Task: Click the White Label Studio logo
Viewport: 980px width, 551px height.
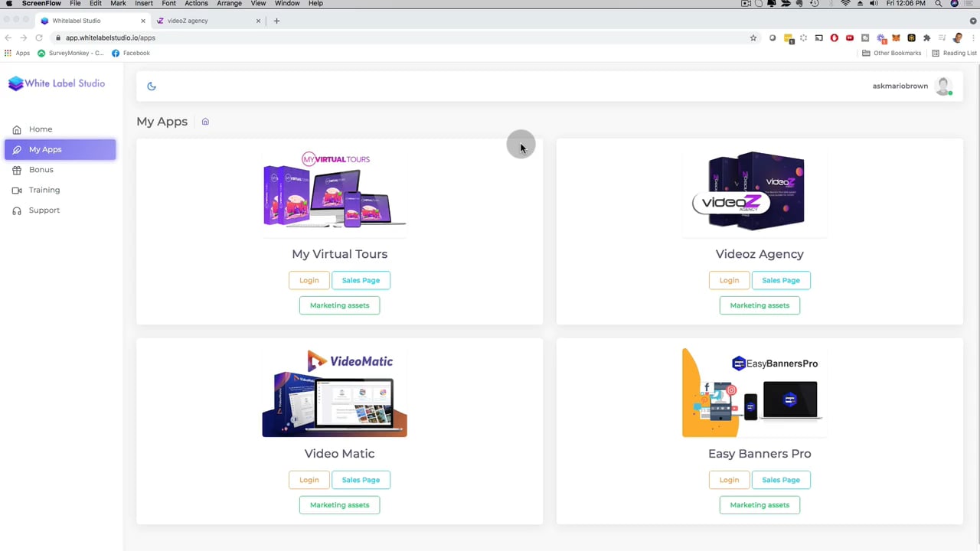Action: [57, 83]
